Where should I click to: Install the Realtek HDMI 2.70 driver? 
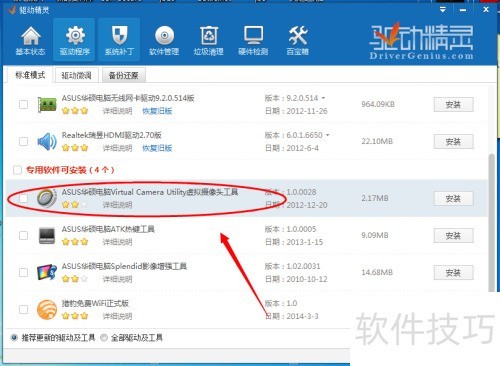(x=453, y=142)
